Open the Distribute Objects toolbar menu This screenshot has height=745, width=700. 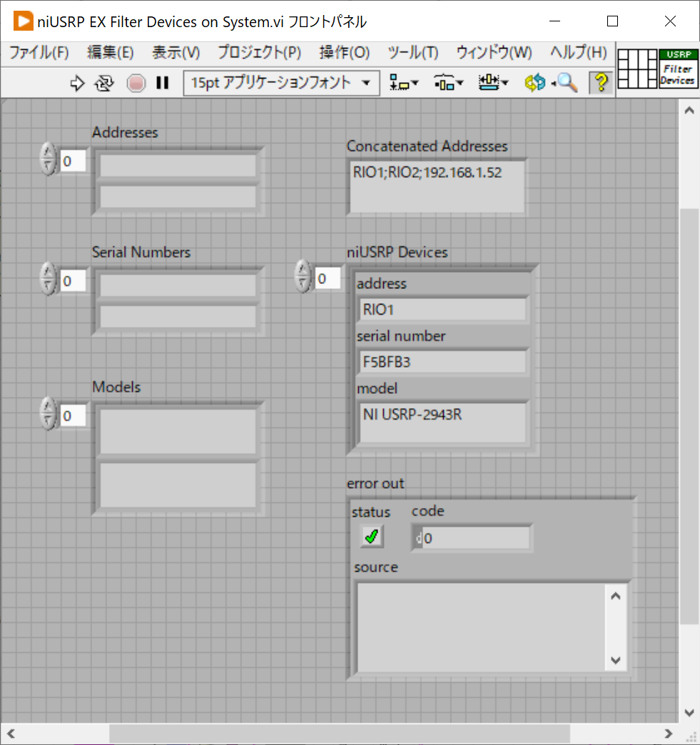(448, 83)
